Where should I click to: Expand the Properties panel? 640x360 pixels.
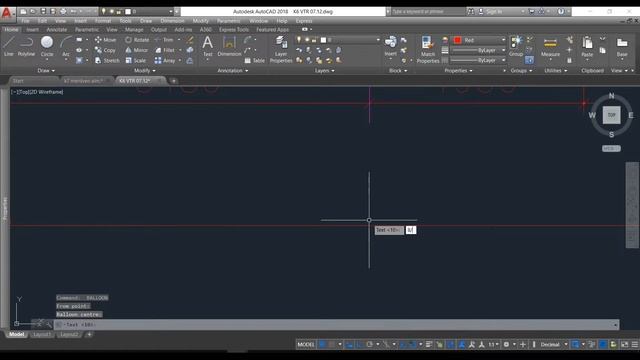point(458,71)
